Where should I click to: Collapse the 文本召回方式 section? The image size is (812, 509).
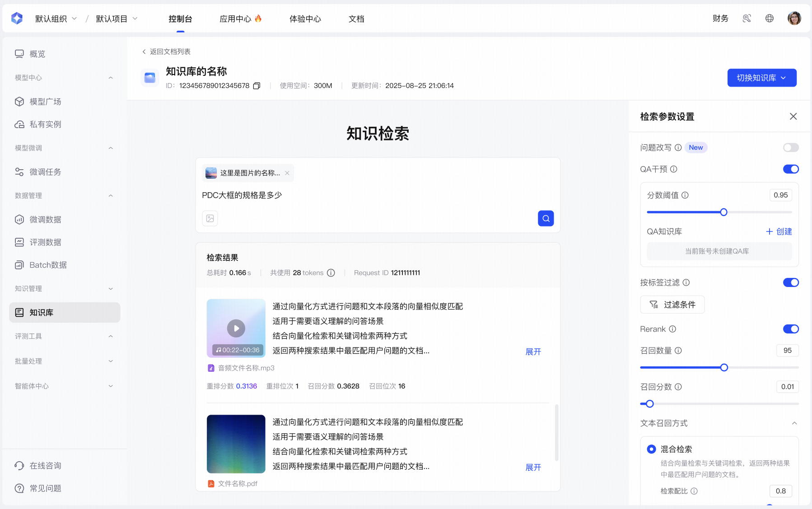tap(794, 423)
